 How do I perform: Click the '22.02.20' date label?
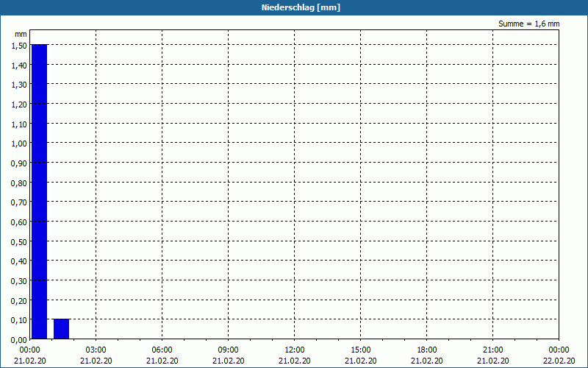coord(559,361)
